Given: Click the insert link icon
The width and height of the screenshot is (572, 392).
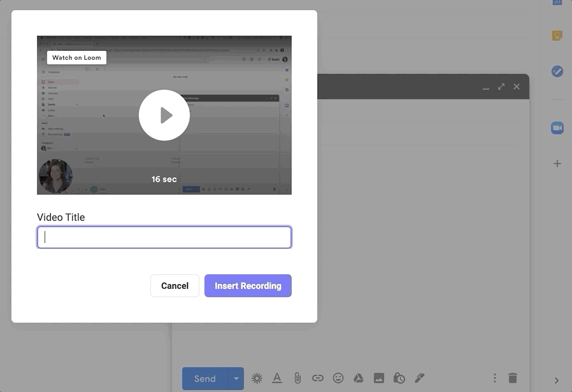Looking at the screenshot, I should (318, 378).
